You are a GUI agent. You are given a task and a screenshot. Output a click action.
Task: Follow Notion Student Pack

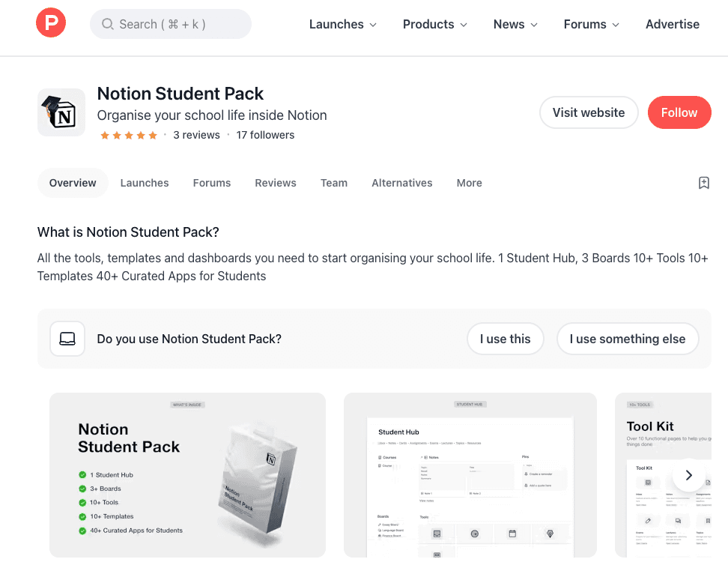click(x=679, y=112)
